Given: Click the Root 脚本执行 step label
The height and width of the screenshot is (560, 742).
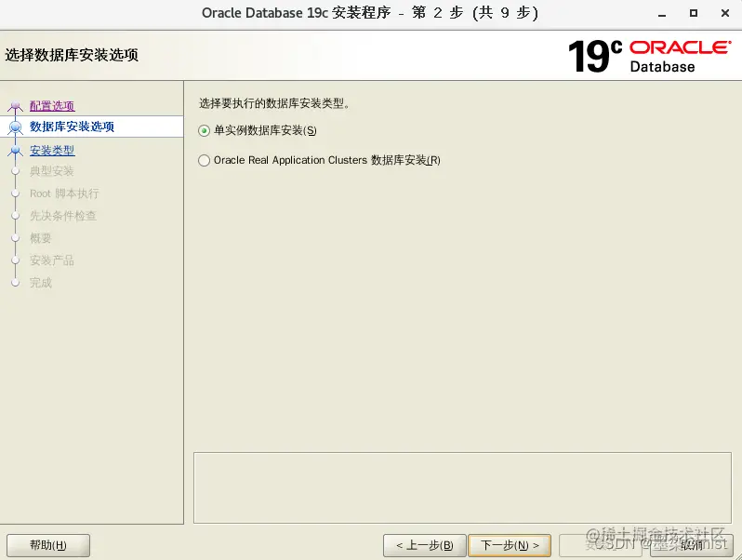Looking at the screenshot, I should click(x=64, y=193).
